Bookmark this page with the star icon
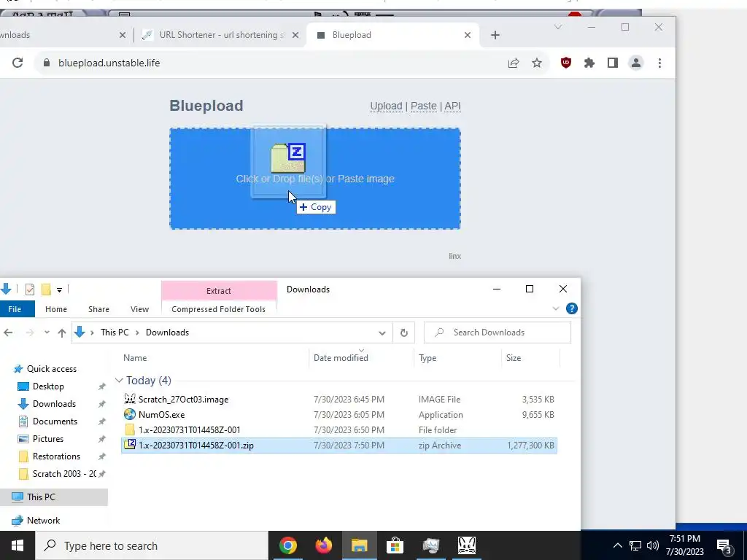This screenshot has height=560, width=747. [537, 63]
